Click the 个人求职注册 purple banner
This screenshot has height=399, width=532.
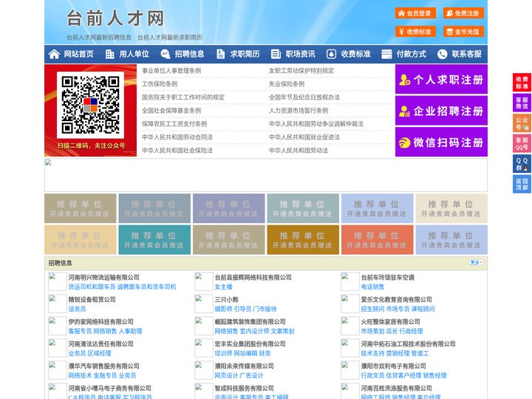point(441,79)
